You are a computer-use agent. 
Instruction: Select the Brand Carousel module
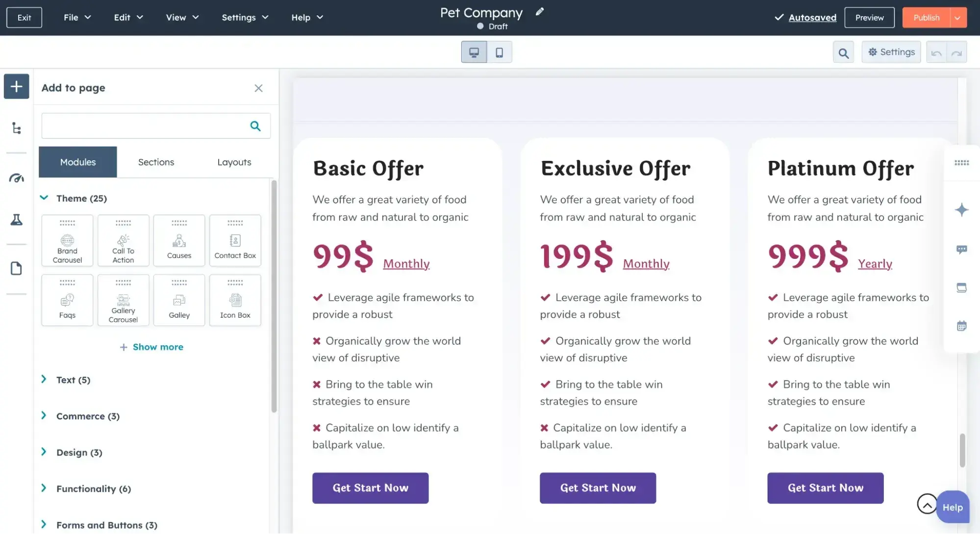(x=67, y=241)
